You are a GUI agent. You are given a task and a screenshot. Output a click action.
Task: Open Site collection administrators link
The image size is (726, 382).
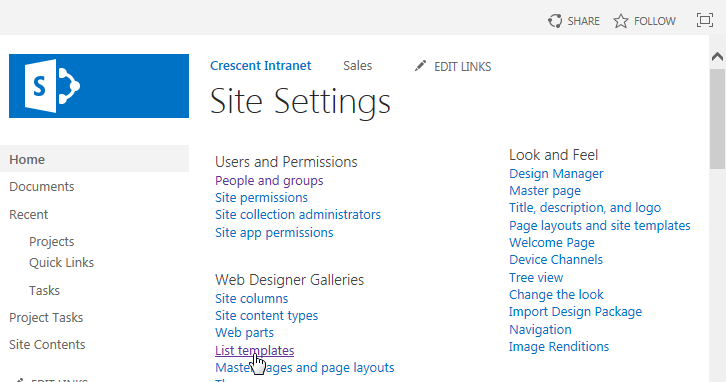click(298, 214)
